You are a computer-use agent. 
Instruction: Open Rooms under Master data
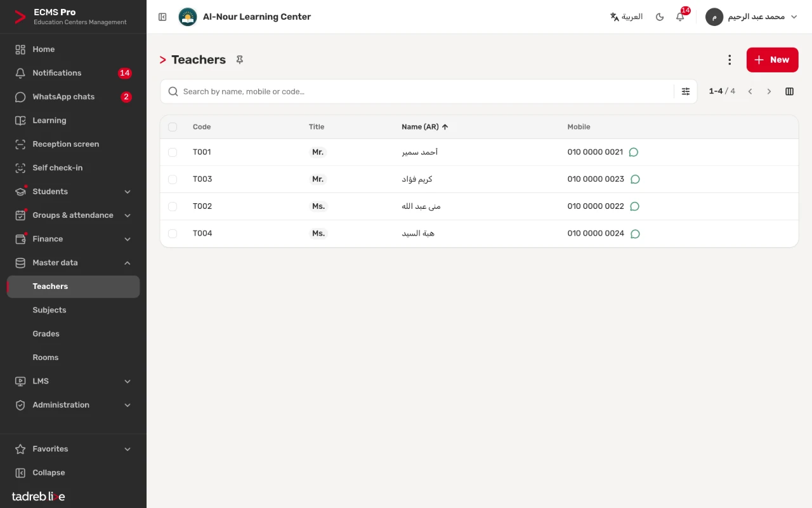click(73, 358)
